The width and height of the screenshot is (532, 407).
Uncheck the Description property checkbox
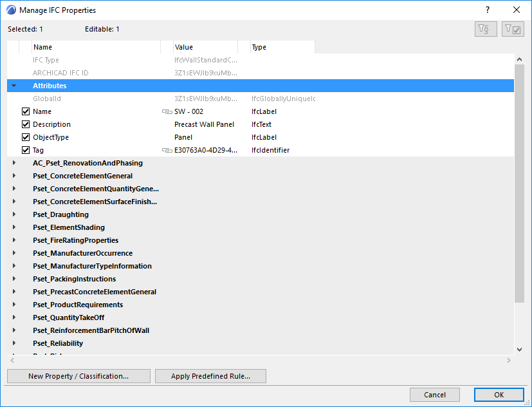pos(26,124)
